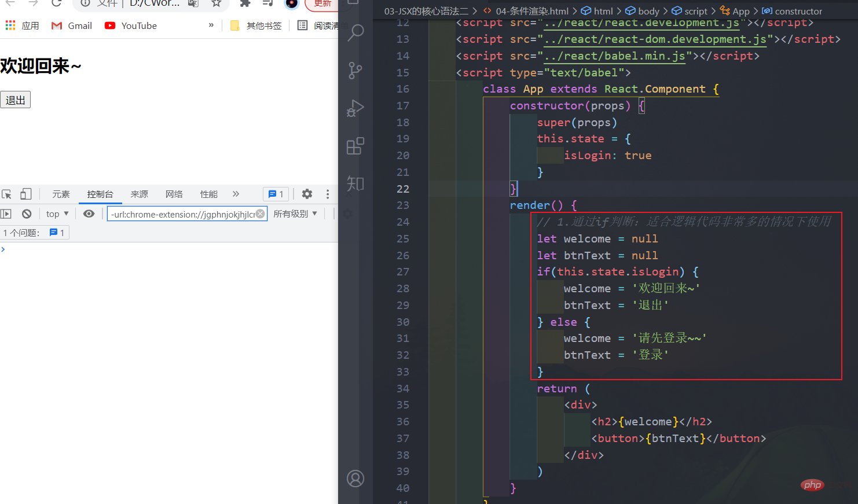Clear the console with the ban icon

pos(27,214)
